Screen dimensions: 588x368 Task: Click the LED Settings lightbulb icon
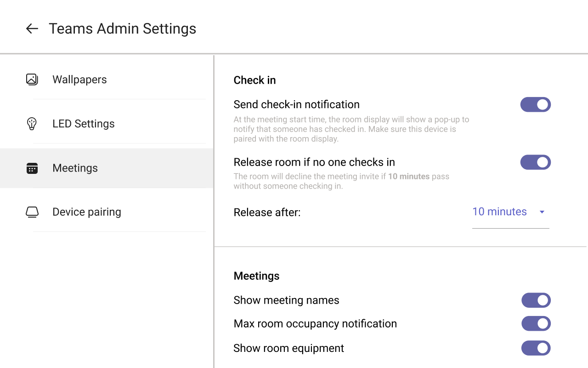click(x=32, y=124)
